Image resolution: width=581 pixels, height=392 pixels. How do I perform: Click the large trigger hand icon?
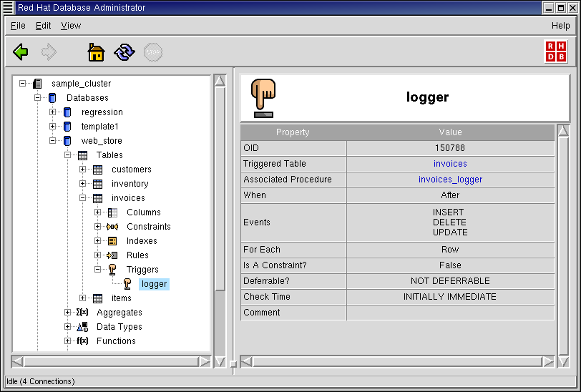tap(263, 98)
